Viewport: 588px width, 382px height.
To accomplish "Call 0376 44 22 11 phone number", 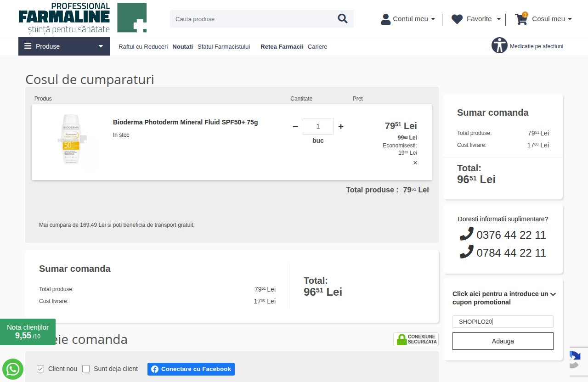I will 511,235.
